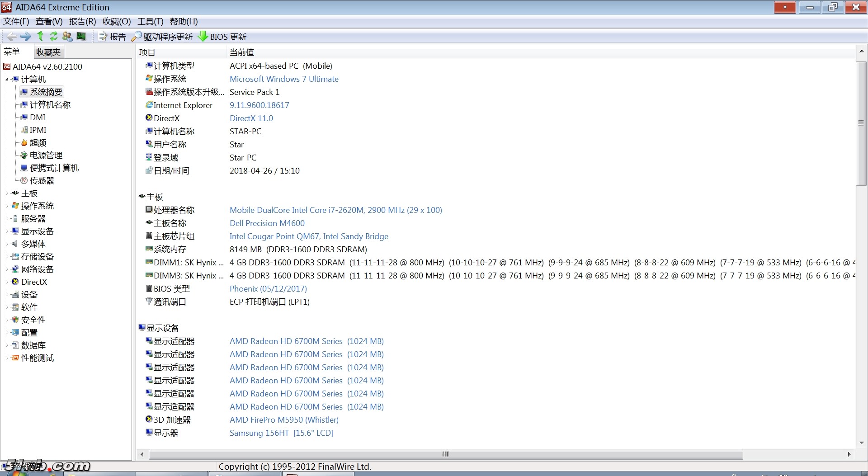Image resolution: width=868 pixels, height=476 pixels.
Task: Collapse the 计算机 tree node
Action: [7, 80]
